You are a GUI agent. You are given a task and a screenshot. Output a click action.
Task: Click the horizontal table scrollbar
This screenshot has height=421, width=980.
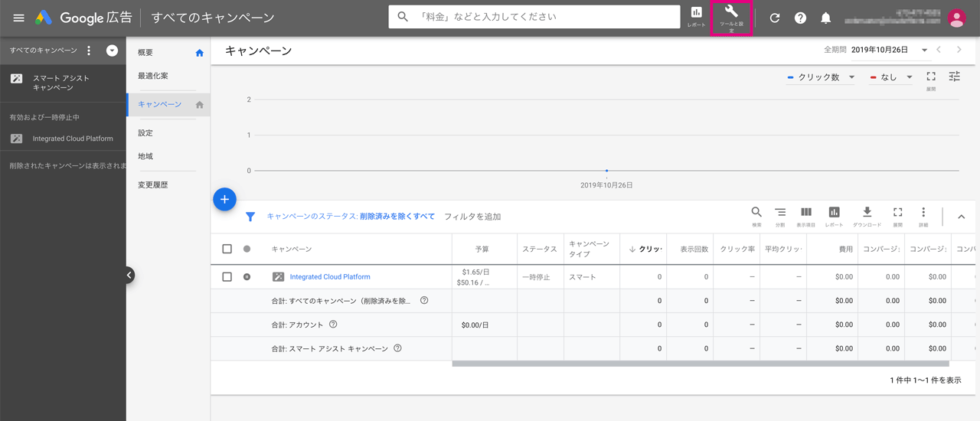[x=700, y=364]
